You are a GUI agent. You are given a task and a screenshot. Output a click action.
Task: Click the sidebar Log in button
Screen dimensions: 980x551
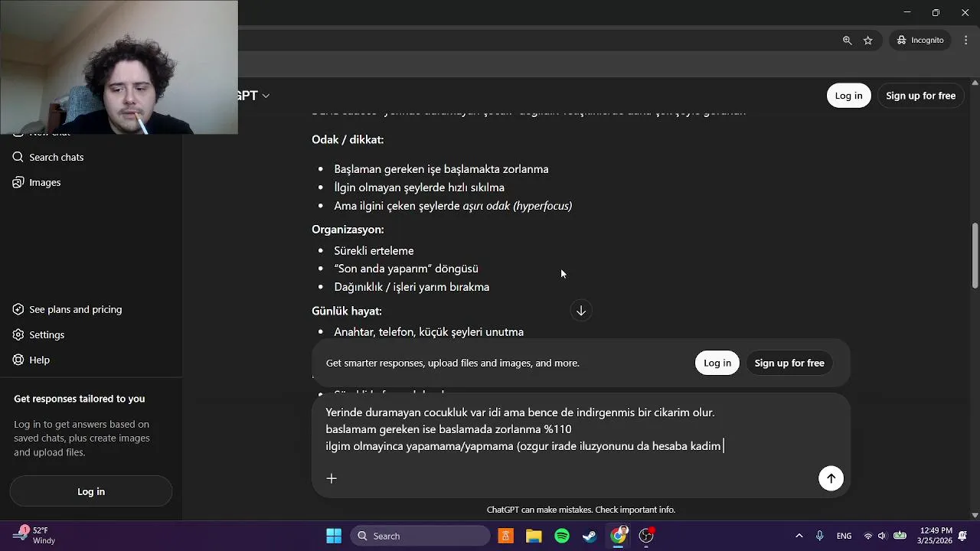coord(91,491)
